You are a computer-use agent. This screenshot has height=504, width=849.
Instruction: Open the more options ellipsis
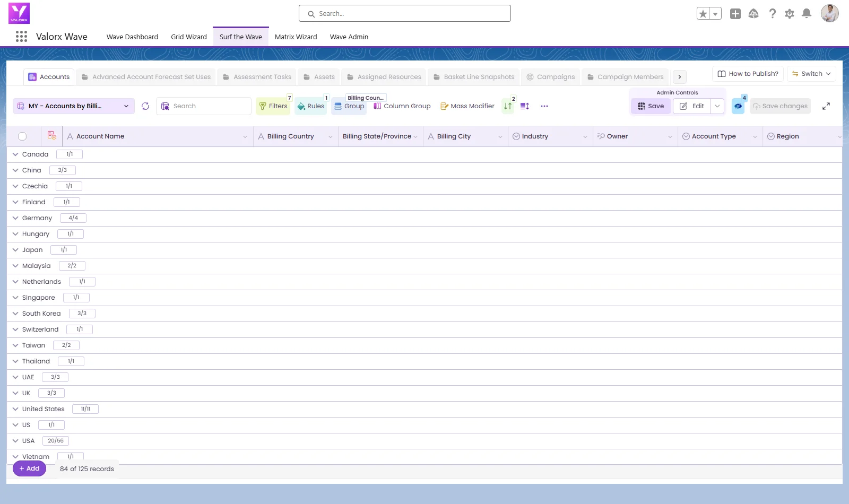pyautogui.click(x=544, y=106)
